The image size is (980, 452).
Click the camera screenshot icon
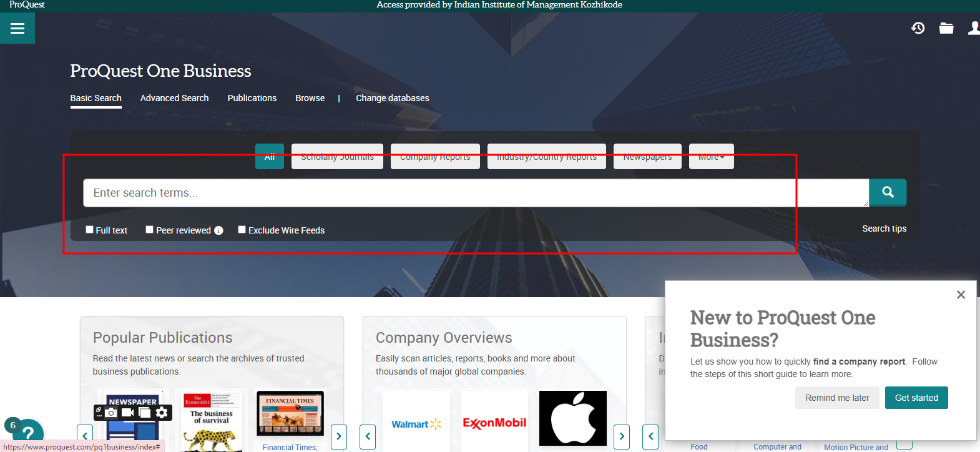[111, 413]
